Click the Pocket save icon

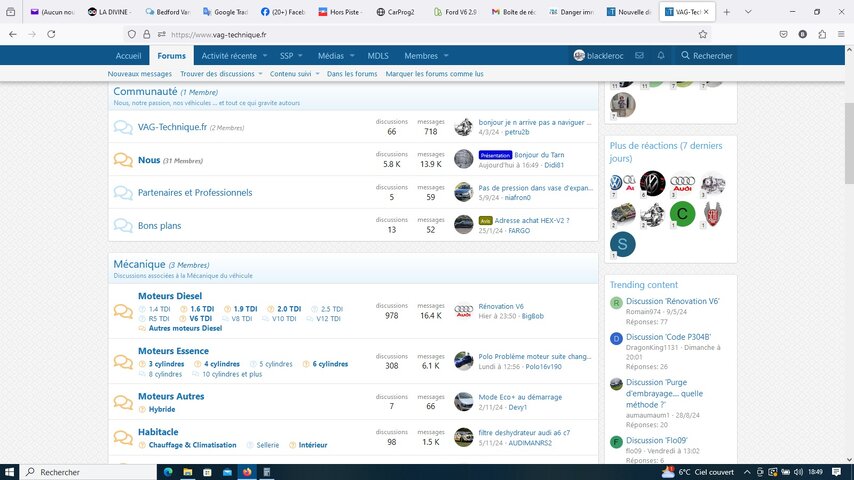[783, 34]
